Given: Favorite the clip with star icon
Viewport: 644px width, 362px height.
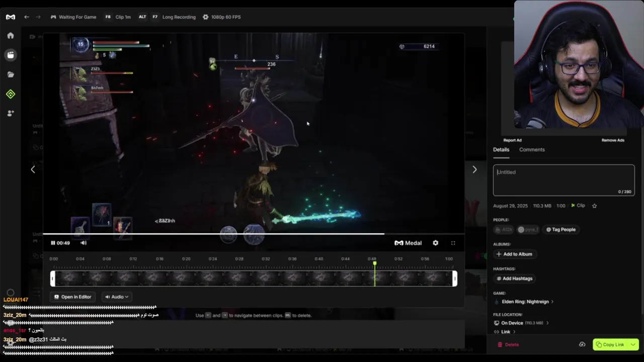Looking at the screenshot, I should click(x=594, y=206).
